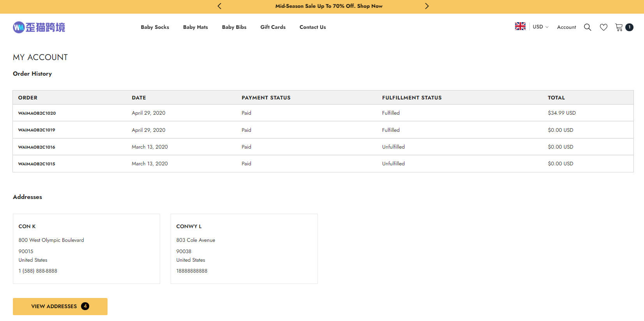Click the store logo

tap(39, 27)
